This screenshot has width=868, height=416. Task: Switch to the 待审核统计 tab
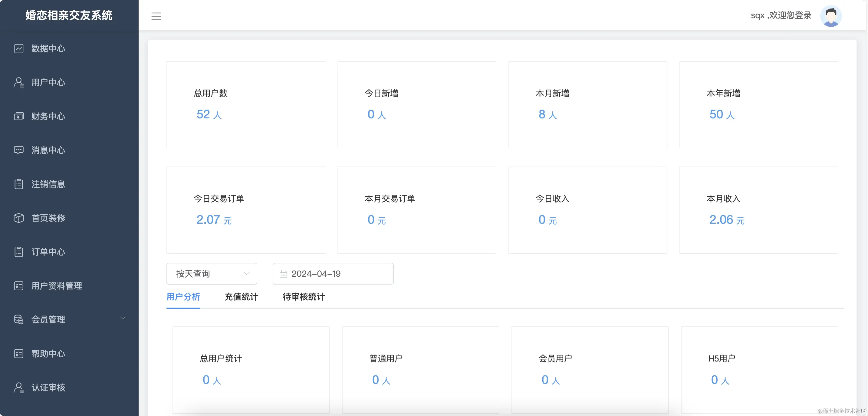click(x=303, y=297)
